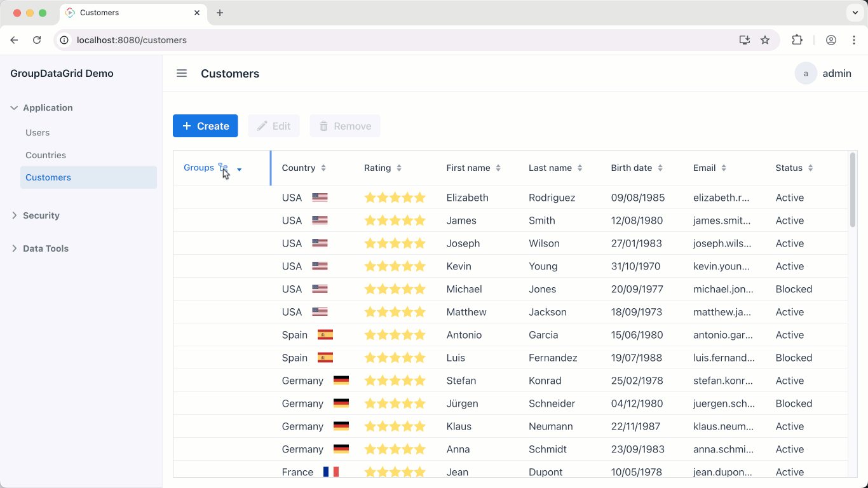Image resolution: width=868 pixels, height=488 pixels.
Task: Click the Create button
Action: [205, 126]
